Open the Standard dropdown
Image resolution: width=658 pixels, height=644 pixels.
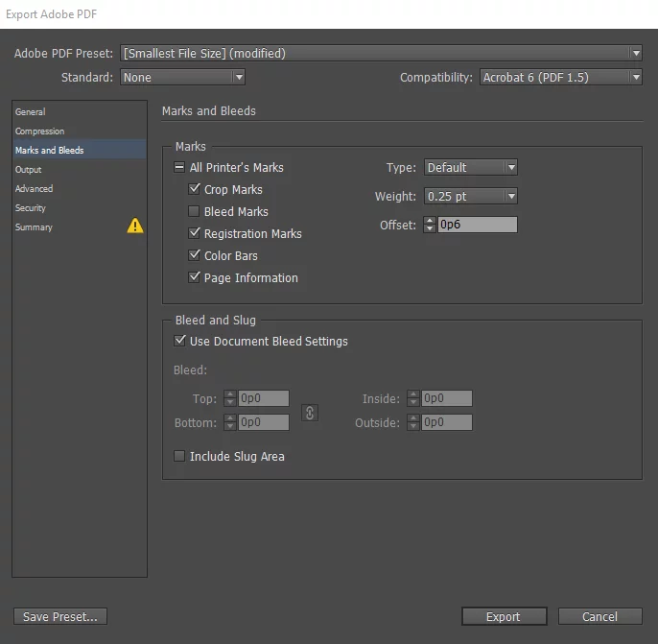(182, 77)
